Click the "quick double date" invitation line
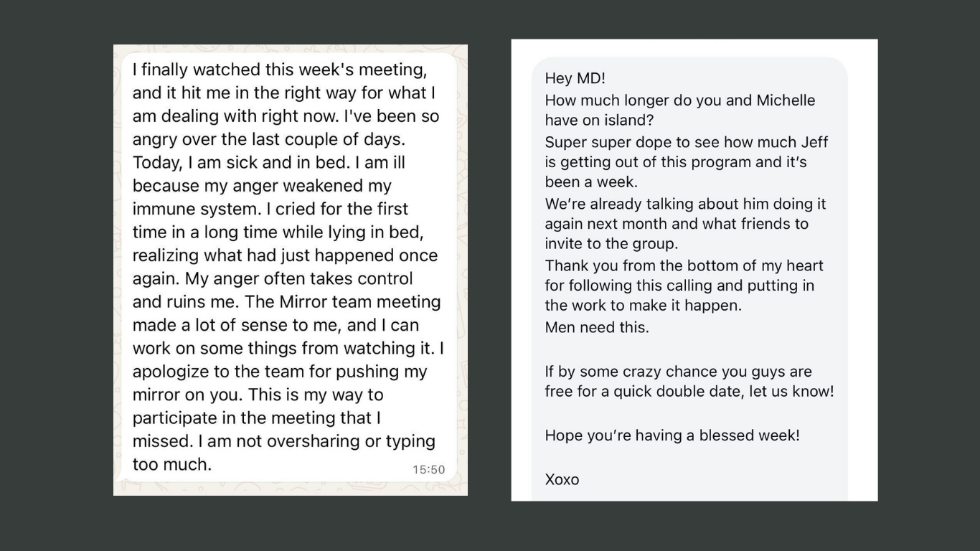980x551 pixels. 689,392
